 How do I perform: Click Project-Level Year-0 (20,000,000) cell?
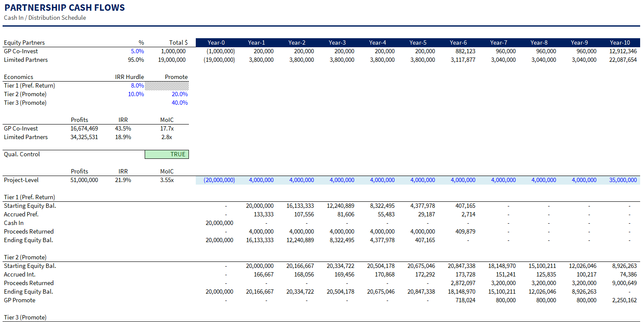coord(219,180)
